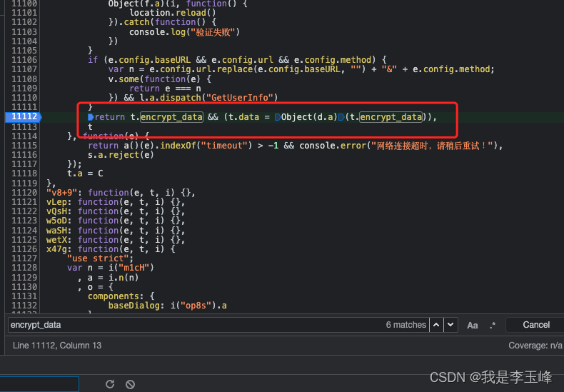Click the 'Coverage: n/a' status label
Image resolution: width=564 pixels, height=392 pixels.
pos(534,346)
